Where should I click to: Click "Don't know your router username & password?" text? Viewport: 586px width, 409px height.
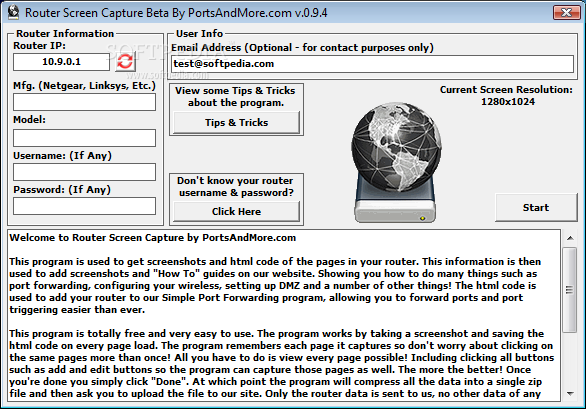pos(236,187)
